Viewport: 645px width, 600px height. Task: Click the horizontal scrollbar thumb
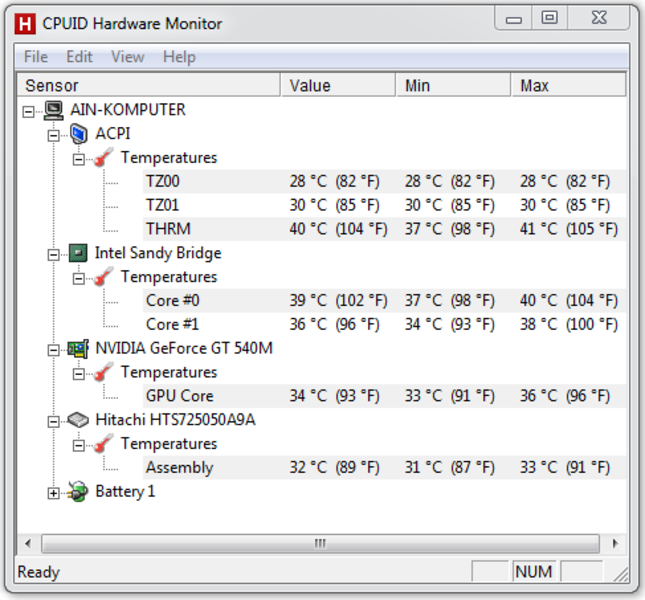320,544
